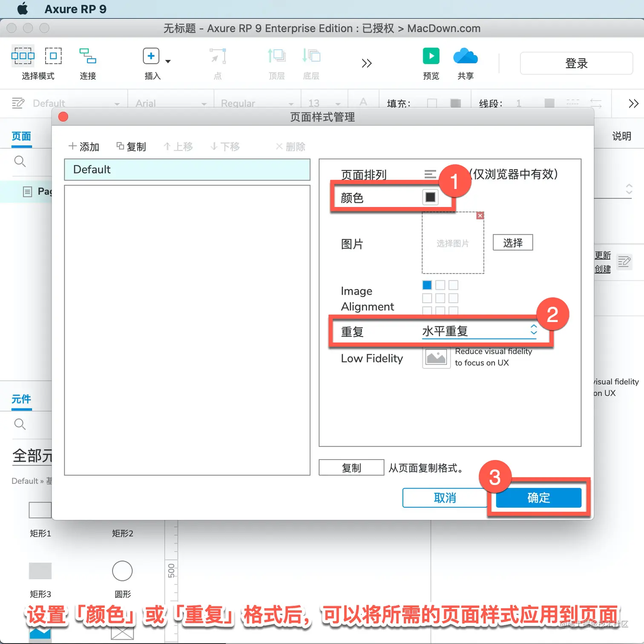Click the Choose (选择) image button

[513, 243]
